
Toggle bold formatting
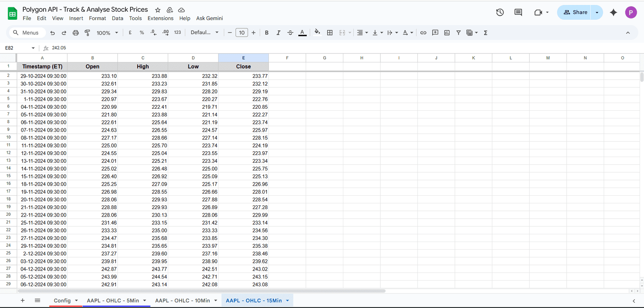point(266,33)
